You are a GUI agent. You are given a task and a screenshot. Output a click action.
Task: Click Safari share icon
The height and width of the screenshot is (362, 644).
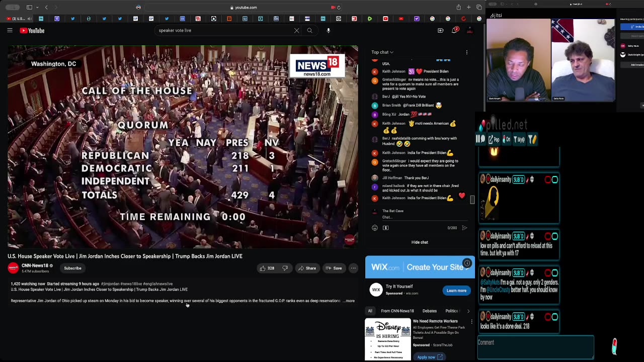[x=458, y=8]
